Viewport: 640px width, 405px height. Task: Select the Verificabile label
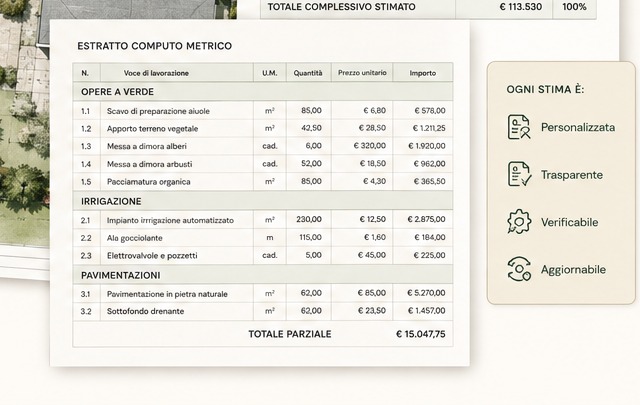coord(569,222)
